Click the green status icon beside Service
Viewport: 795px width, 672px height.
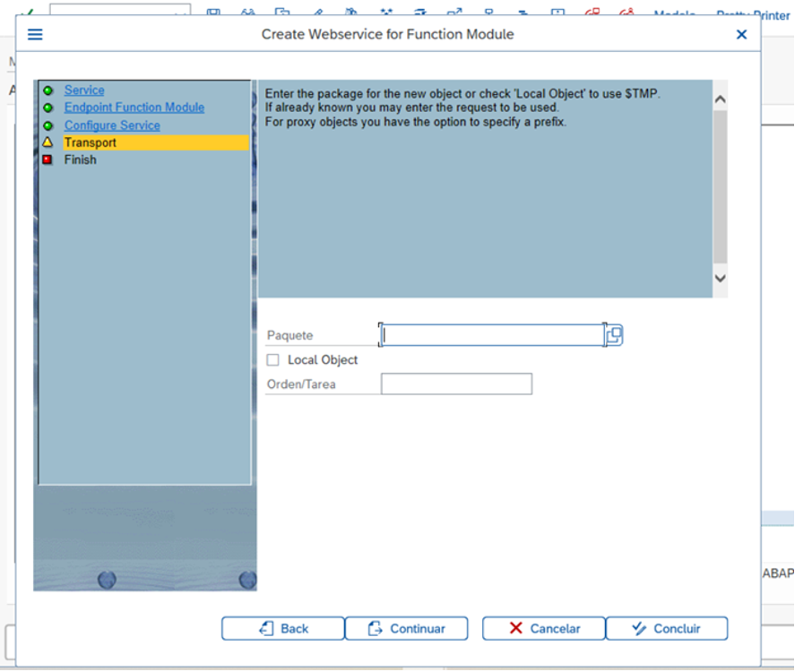pos(48,90)
